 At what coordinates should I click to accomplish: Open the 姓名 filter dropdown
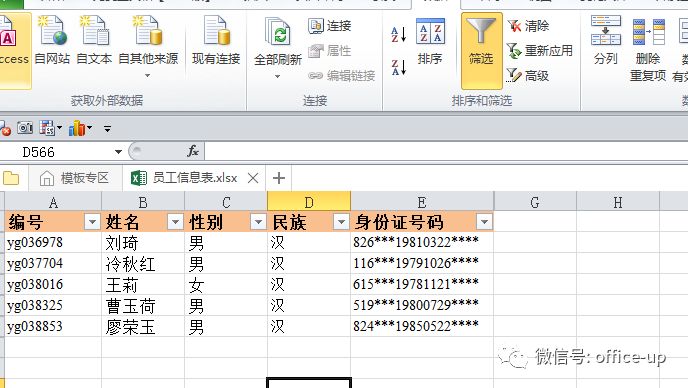(175, 222)
